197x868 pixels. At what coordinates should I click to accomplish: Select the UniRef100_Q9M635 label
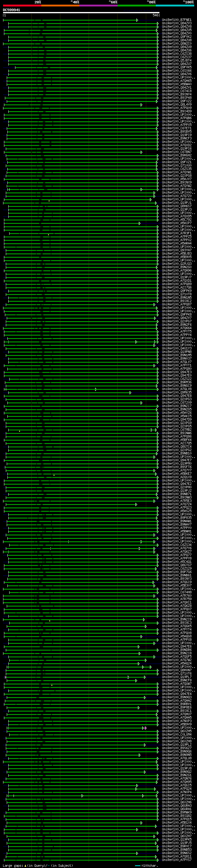pos(177,392)
